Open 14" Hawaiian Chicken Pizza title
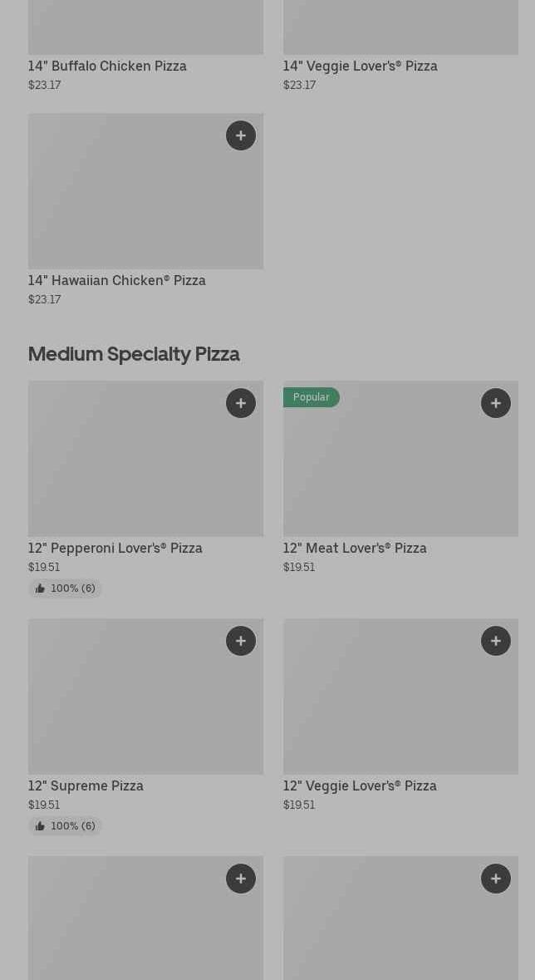 coord(116,280)
